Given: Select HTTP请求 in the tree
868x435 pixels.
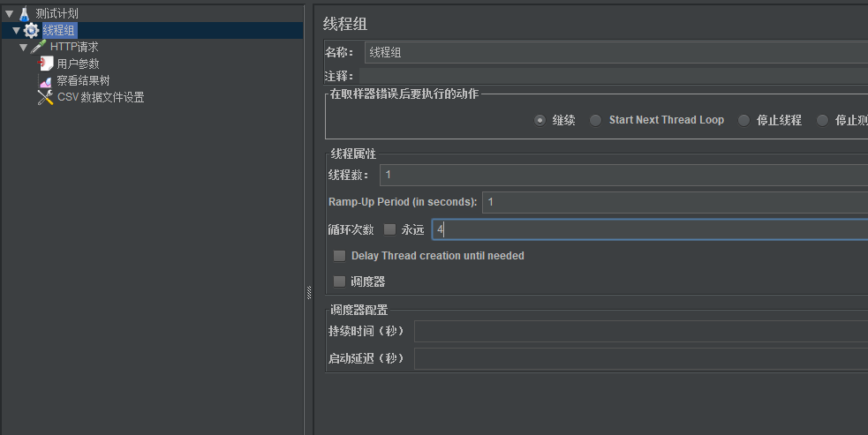Looking at the screenshot, I should [x=74, y=47].
